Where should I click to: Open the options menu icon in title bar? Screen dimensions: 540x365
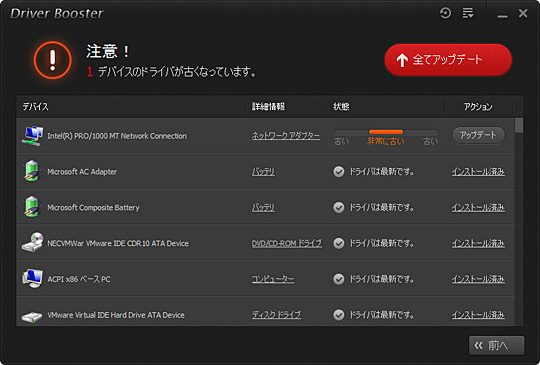point(468,13)
